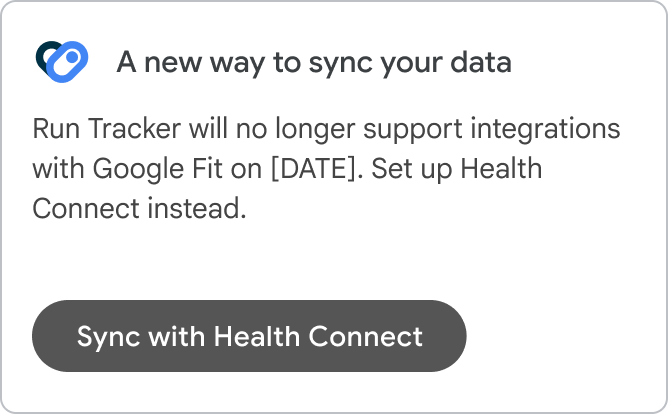Click the "A new way to sync your data" title

click(314, 62)
